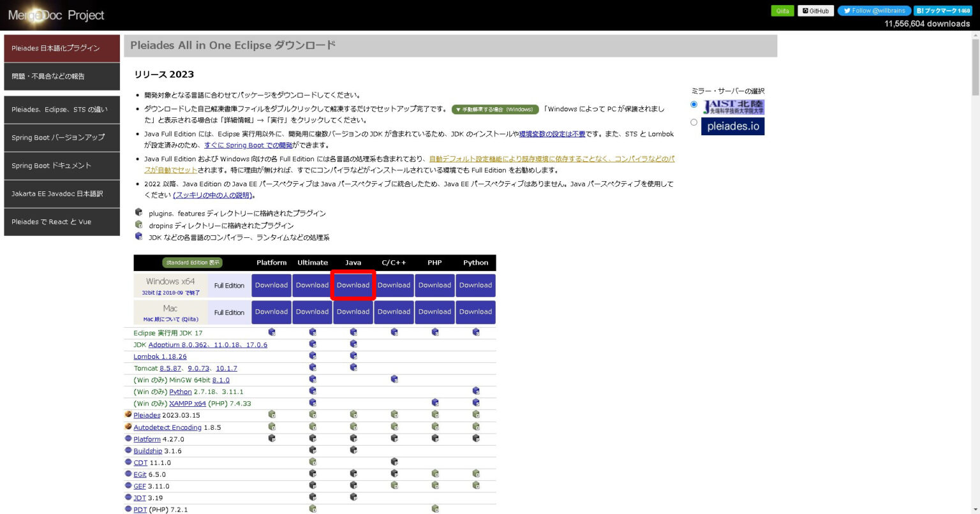This screenshot has width=980, height=514.
Task: Toggle Standard Edition 表示 in the table header
Action: 192,262
